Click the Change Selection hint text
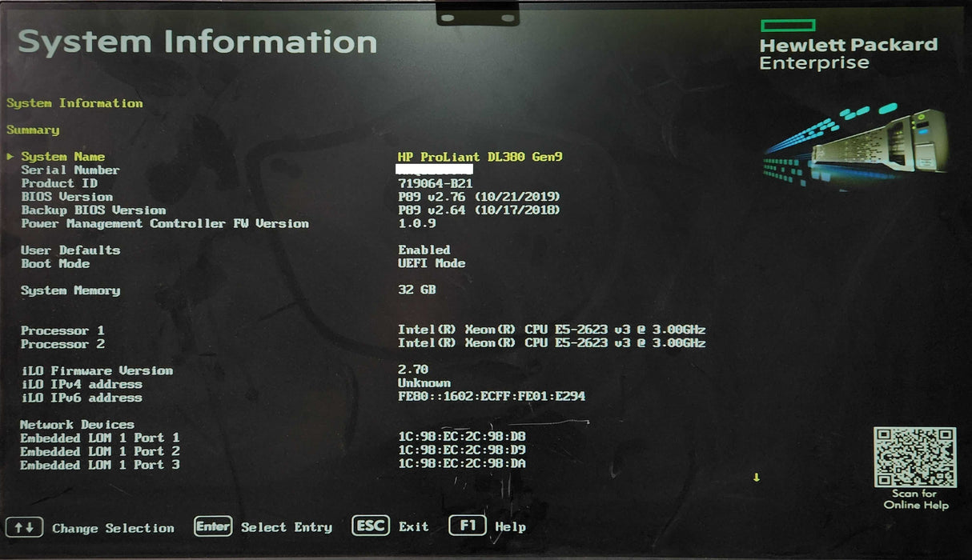This screenshot has height=560, width=972. pyautogui.click(x=113, y=528)
